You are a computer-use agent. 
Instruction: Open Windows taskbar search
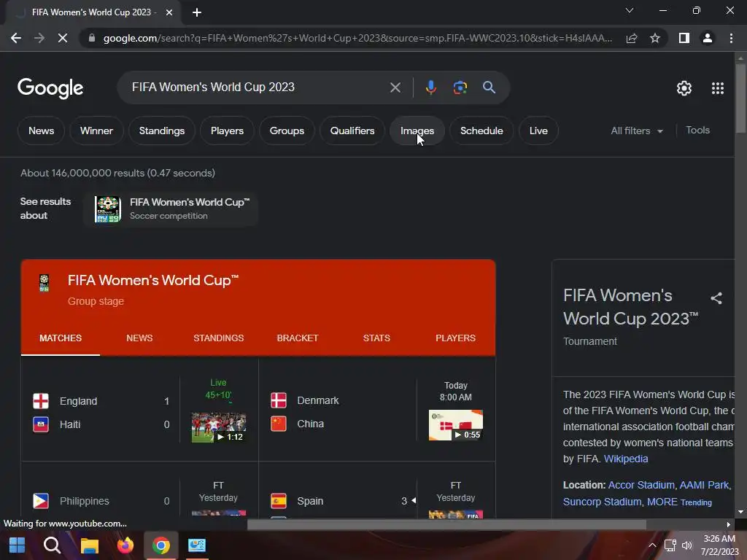click(x=52, y=545)
